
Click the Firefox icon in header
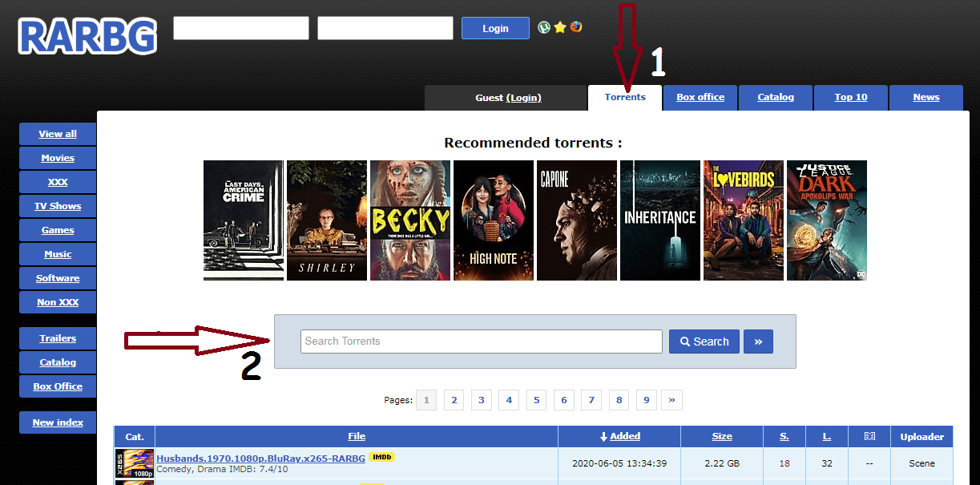(x=576, y=27)
